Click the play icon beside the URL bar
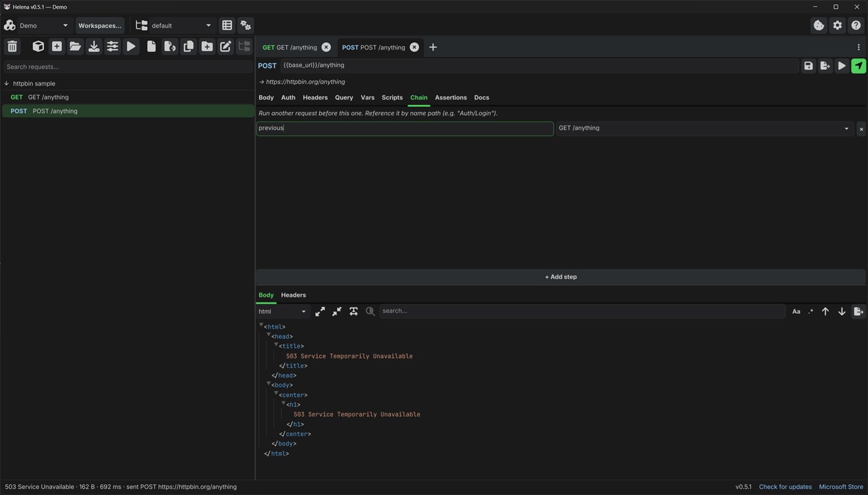 pos(842,65)
